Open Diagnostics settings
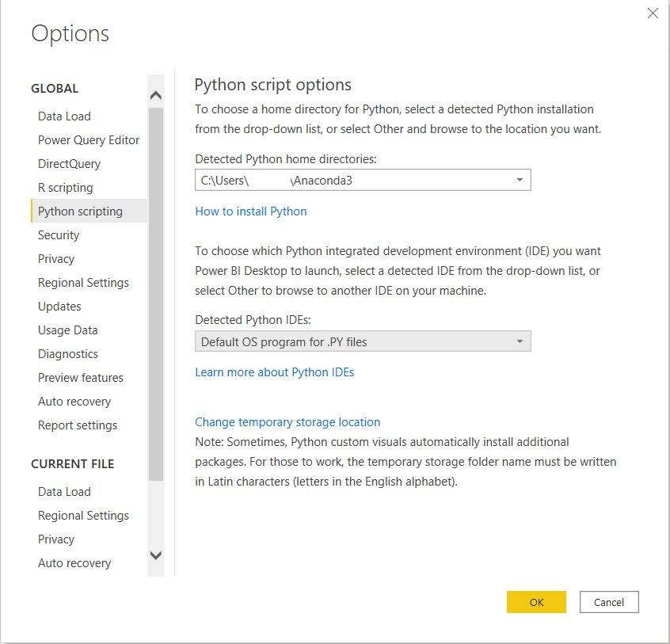The height and width of the screenshot is (644, 670). pyautogui.click(x=68, y=353)
